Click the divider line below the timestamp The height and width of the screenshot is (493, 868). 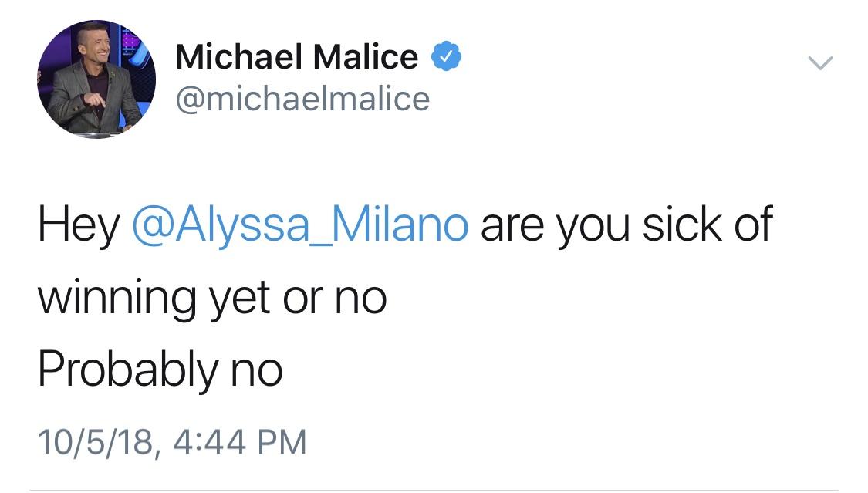434,490
